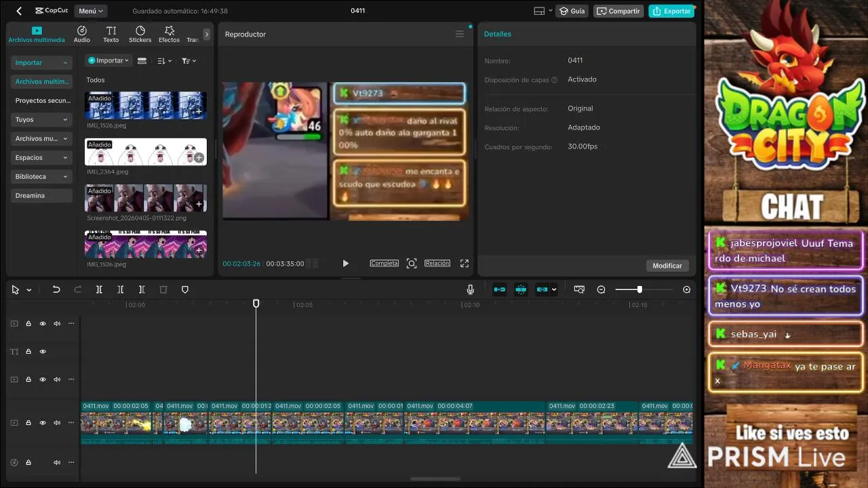Image resolution: width=868 pixels, height=488 pixels.
Task: Open Dreamina in the sidebar
Action: tap(41, 195)
